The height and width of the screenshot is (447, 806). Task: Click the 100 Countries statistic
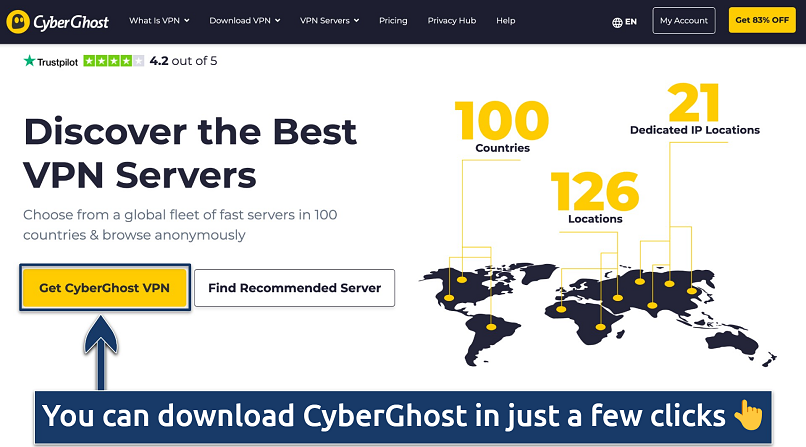[x=502, y=125]
